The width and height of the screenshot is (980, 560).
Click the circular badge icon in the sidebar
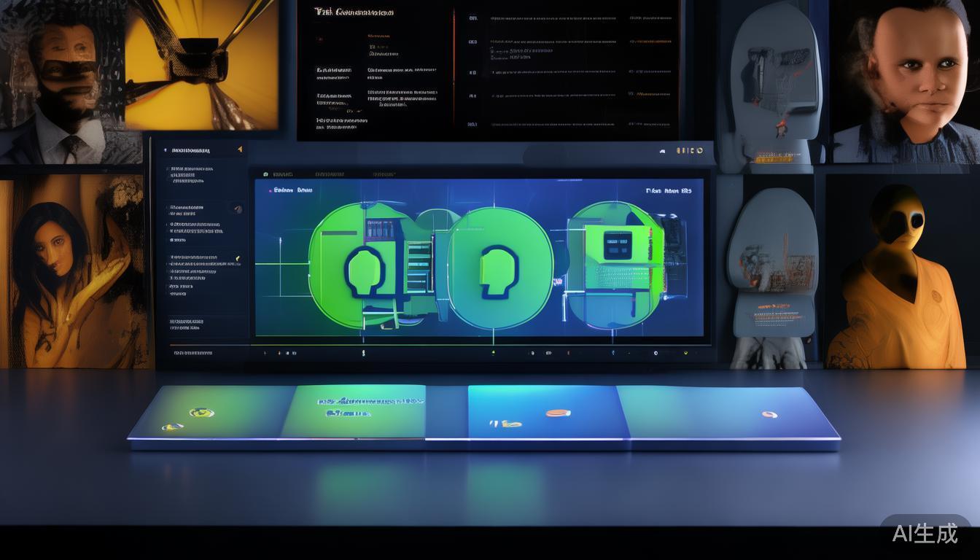(x=238, y=210)
